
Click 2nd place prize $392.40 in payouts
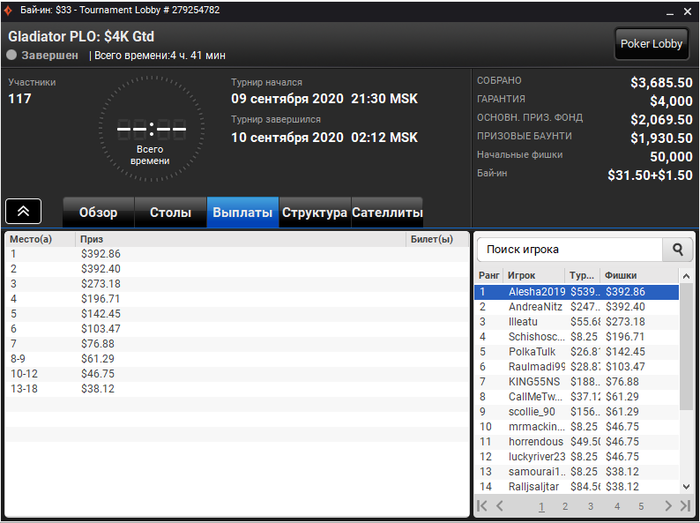pos(101,269)
